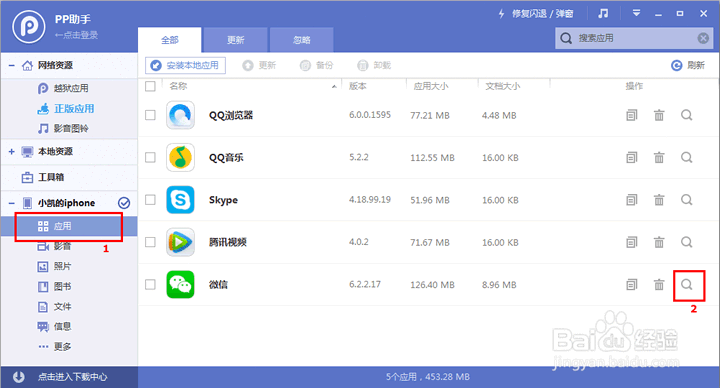Click the 备份 toolbar button

point(316,65)
